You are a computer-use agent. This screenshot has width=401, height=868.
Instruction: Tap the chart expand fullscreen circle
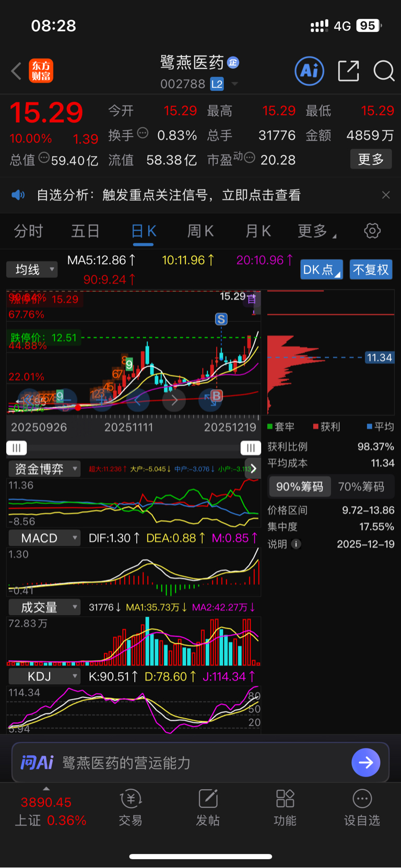coord(210,401)
